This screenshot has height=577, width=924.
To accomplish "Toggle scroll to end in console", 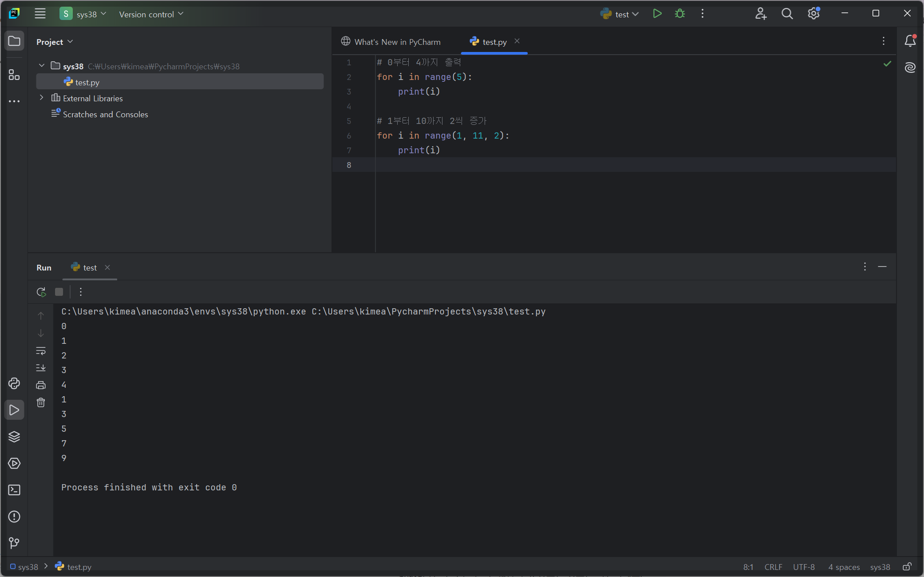I will click(x=41, y=368).
